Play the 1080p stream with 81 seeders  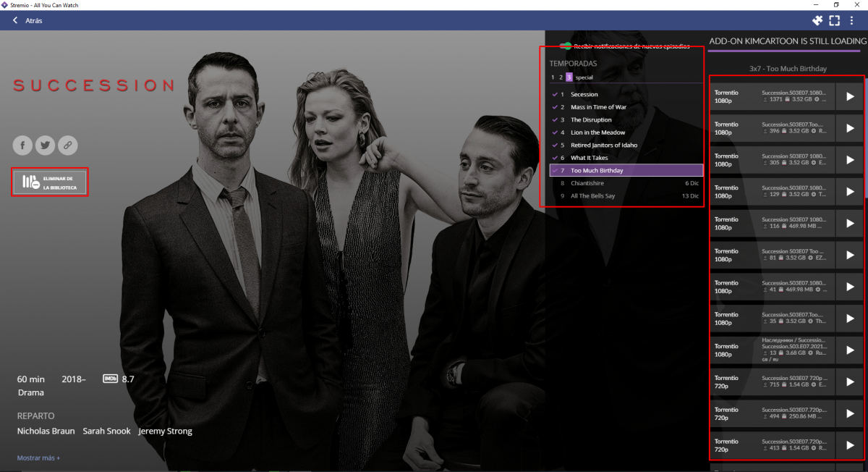point(850,255)
